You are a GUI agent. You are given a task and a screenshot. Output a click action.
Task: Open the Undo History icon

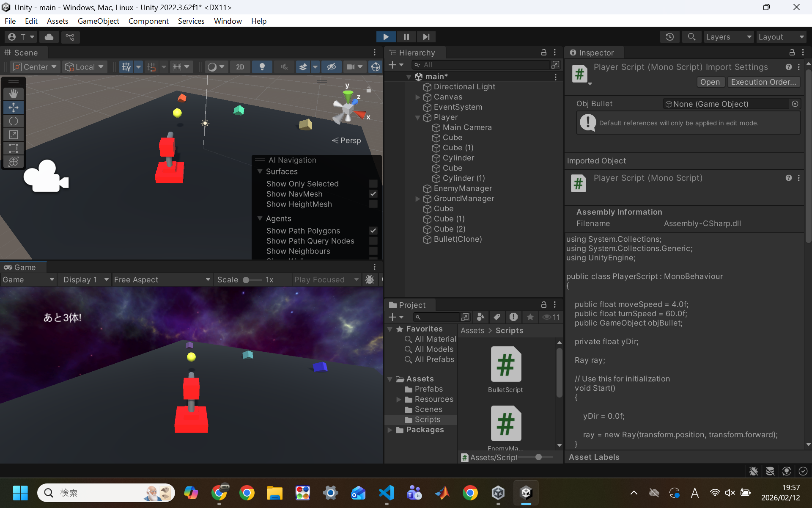click(669, 37)
